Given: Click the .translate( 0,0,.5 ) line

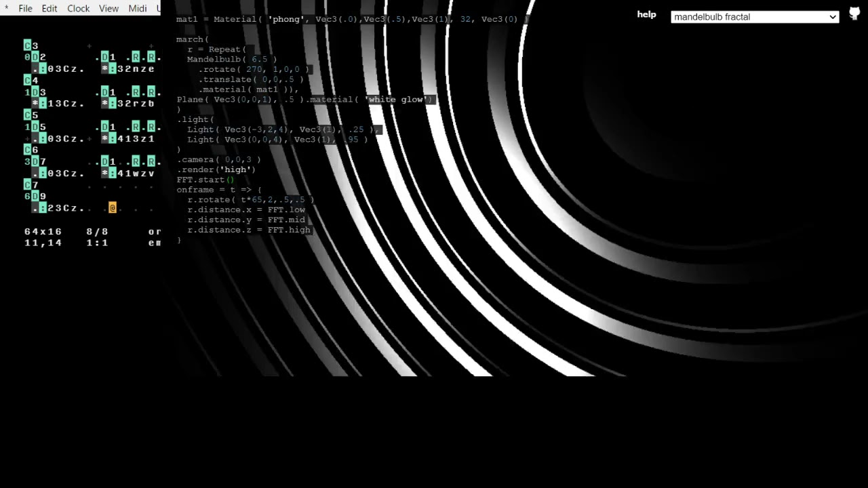Looking at the screenshot, I should [x=251, y=79].
